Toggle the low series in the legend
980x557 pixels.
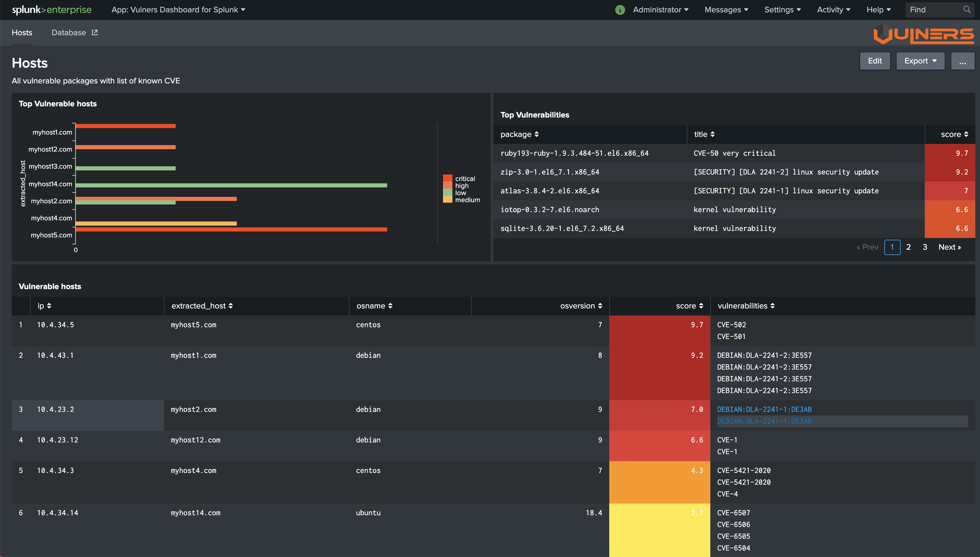tap(460, 193)
